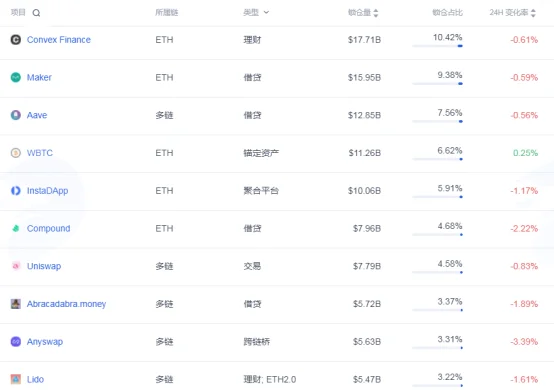
Task: Open the Convex Finance project link
Action: click(59, 40)
